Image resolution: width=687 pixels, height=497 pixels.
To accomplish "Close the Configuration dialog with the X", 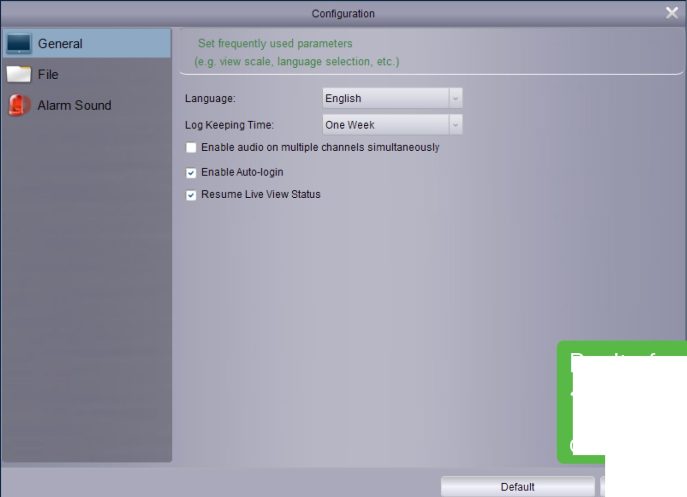I will (672, 13).
